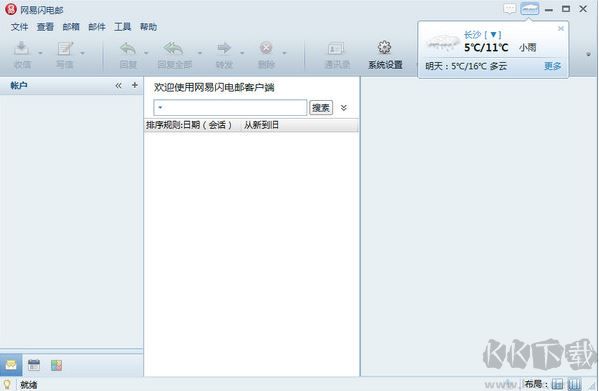Click 欢迎使用网易闪电邮客户端 heading text

click(214, 87)
